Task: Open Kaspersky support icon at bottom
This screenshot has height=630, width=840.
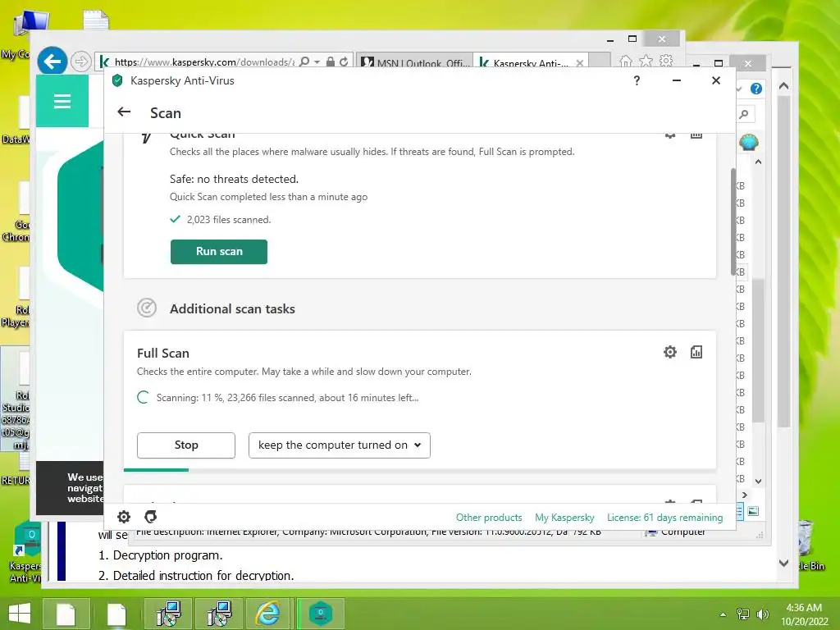Action: click(151, 517)
